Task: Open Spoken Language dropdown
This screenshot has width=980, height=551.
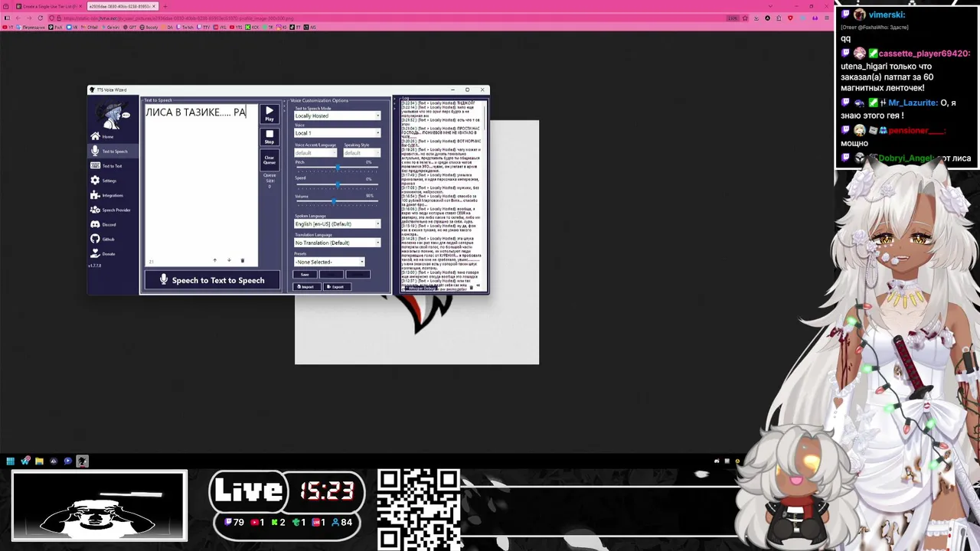Action: 337,223
